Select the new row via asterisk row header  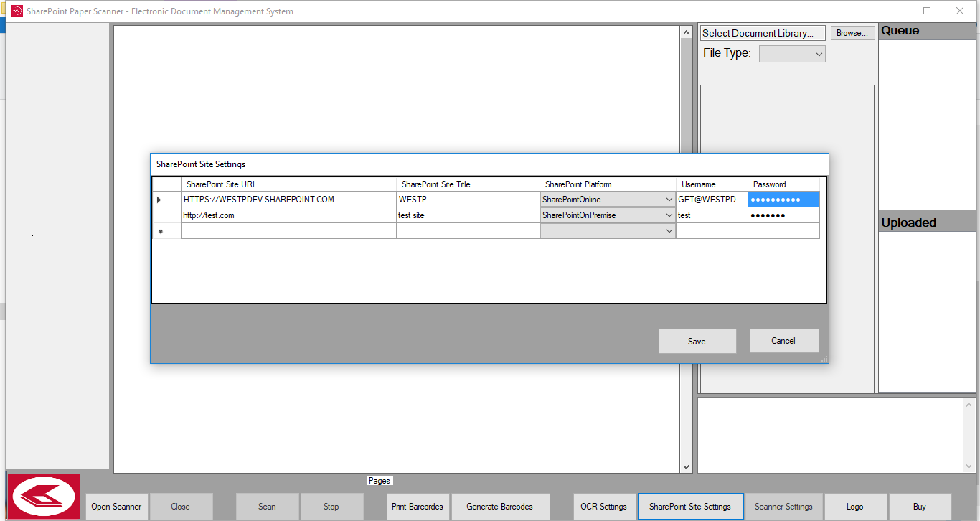[x=166, y=231]
